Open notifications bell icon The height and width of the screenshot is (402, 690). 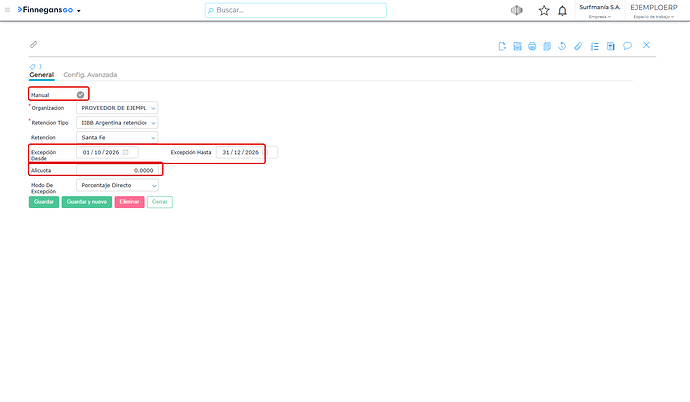562,11
